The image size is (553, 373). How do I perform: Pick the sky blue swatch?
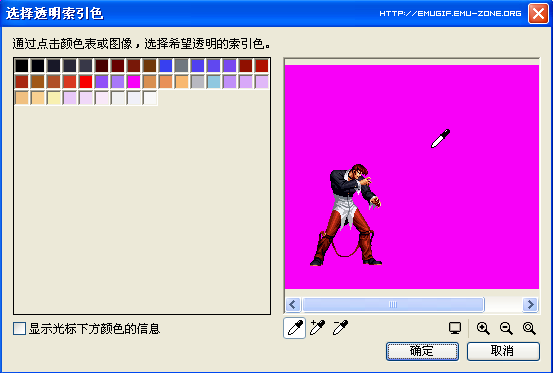pos(214,82)
